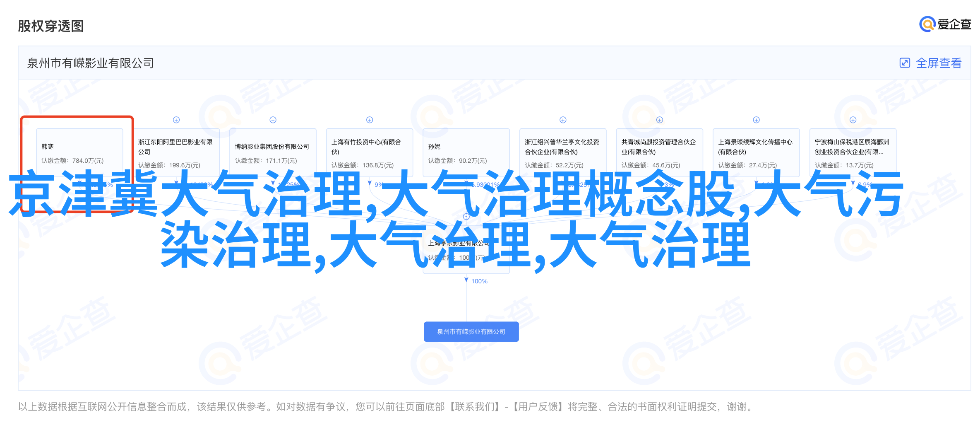Open 宁波梅山保税港区辰海鄞洲 card
The image size is (980, 425).
point(853,152)
